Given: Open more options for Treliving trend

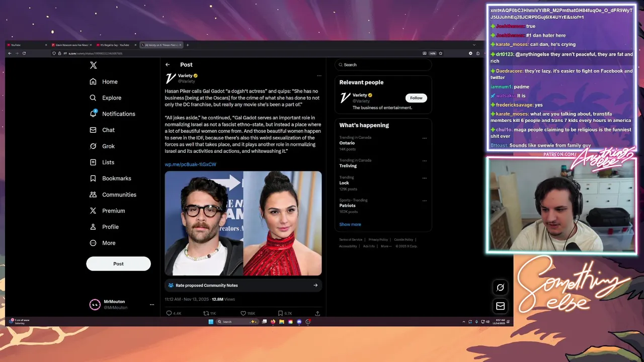Looking at the screenshot, I should [424, 161].
